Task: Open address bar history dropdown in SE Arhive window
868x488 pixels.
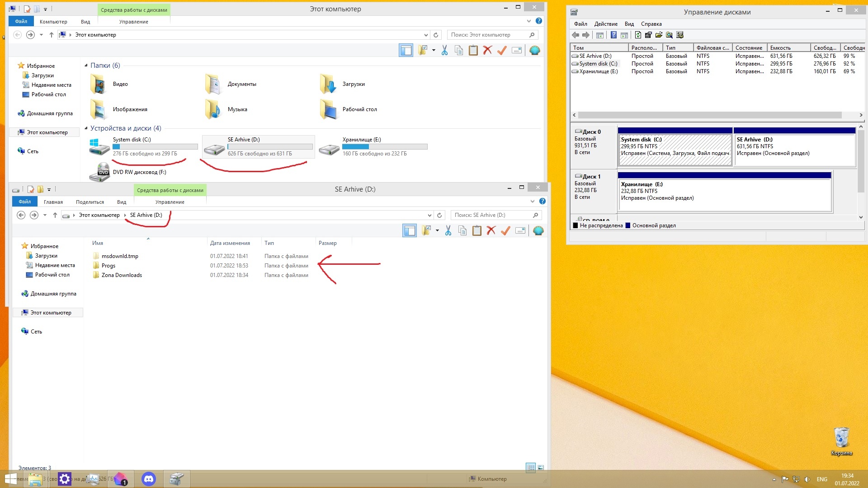Action: point(429,216)
